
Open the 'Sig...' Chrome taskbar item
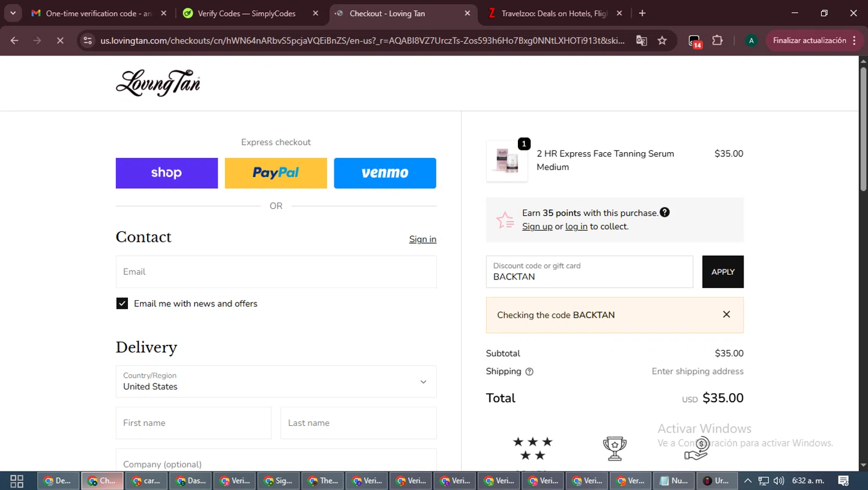pyautogui.click(x=278, y=481)
